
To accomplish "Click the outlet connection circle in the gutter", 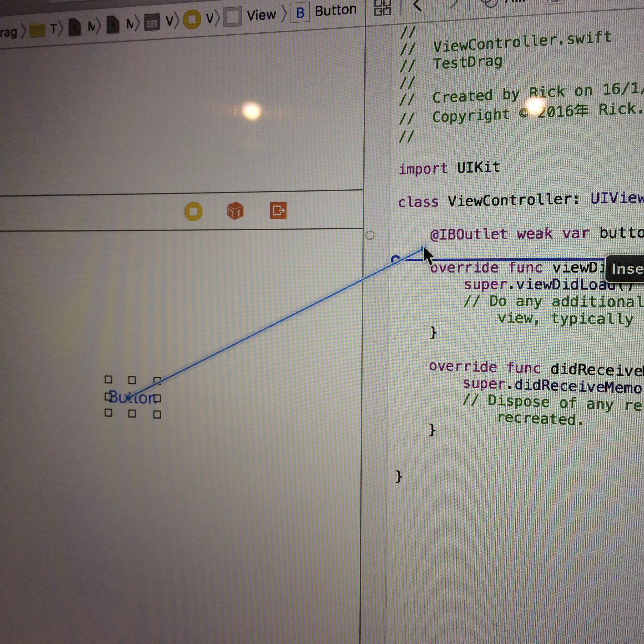I will coord(370,235).
